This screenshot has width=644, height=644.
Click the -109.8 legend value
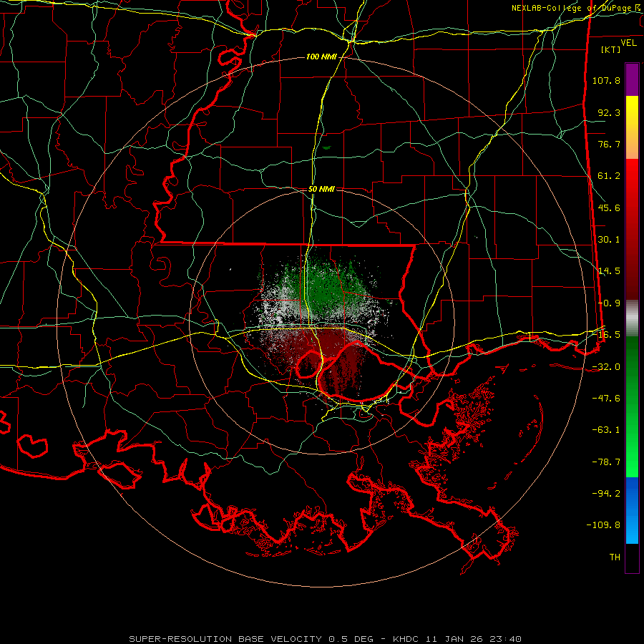click(603, 525)
